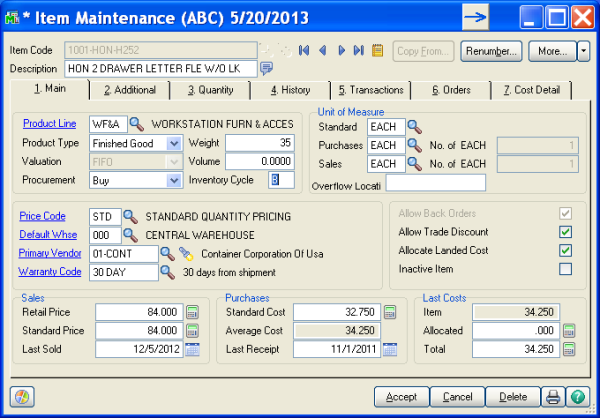Expand the Product Type dropdown

coord(174,143)
